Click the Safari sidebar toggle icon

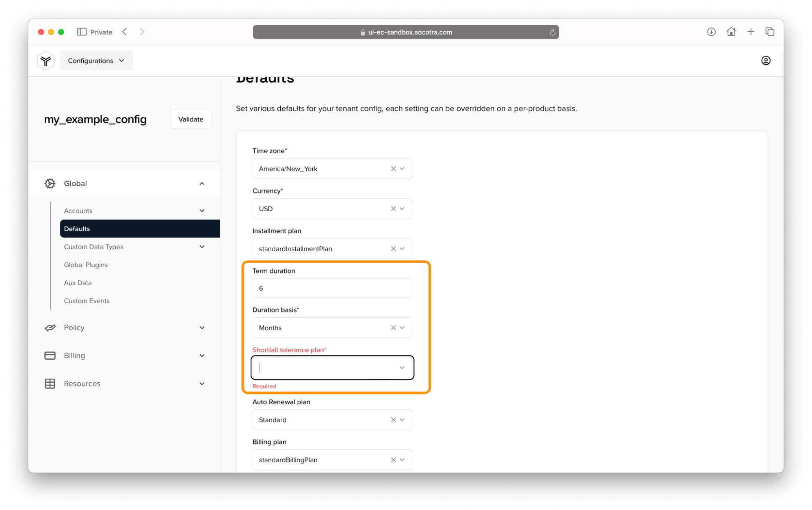click(82, 32)
